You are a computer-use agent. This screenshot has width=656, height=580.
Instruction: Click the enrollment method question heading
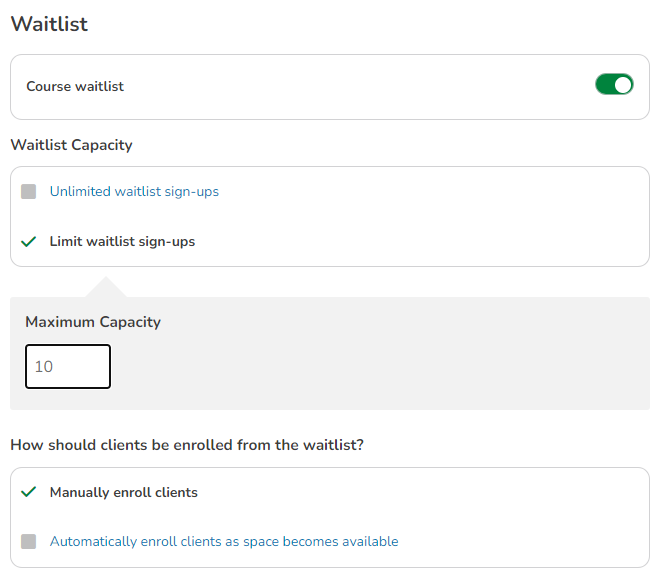[x=187, y=445]
